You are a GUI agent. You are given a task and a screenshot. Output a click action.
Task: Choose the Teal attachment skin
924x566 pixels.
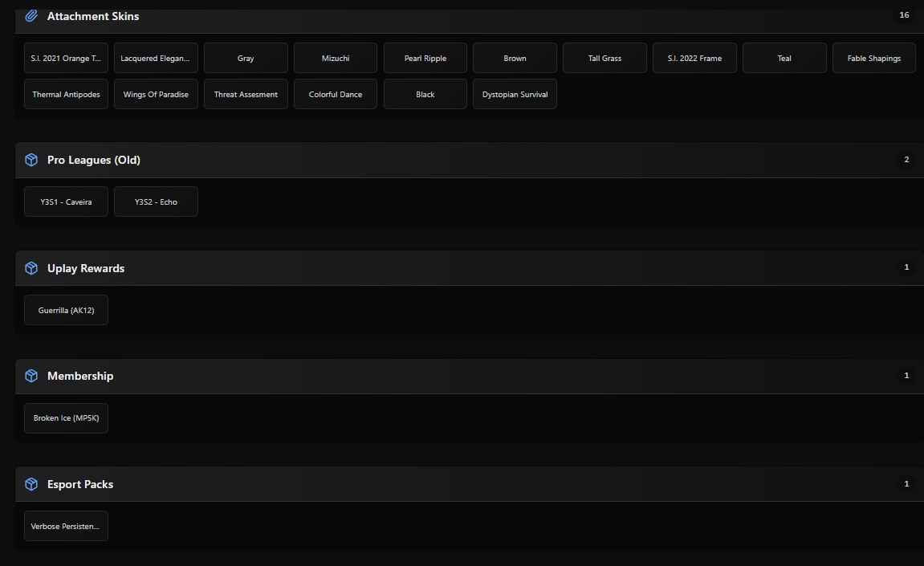click(784, 59)
